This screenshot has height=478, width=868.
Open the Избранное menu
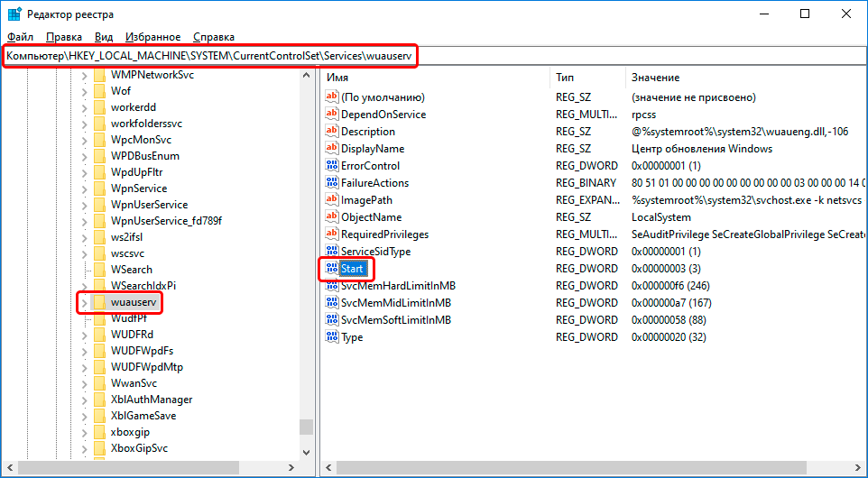(x=152, y=37)
